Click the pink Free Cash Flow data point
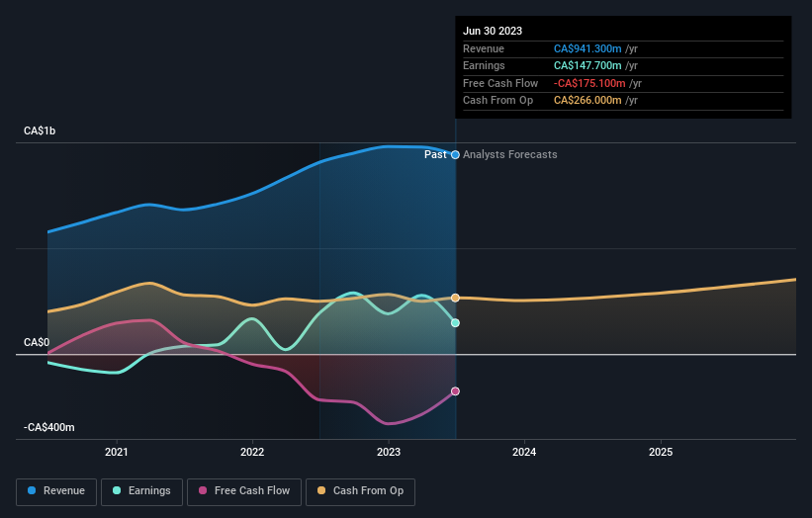 coord(455,391)
